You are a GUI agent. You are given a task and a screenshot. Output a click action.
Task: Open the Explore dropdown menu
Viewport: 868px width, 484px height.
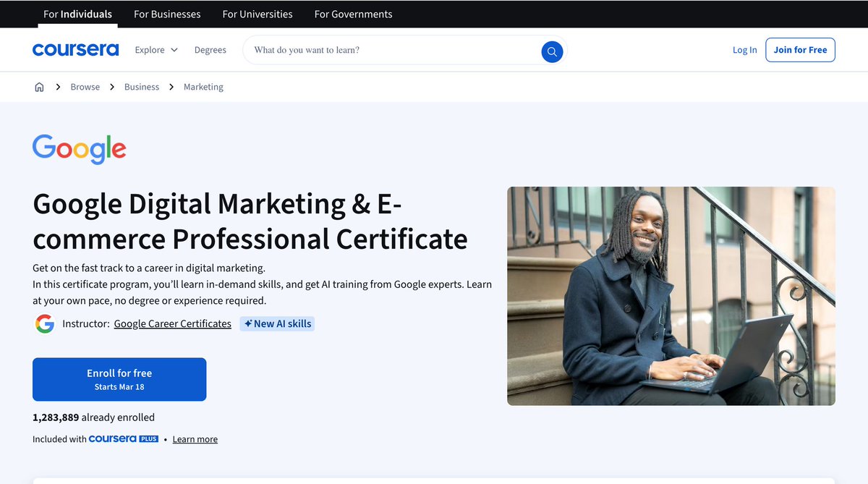(156, 50)
